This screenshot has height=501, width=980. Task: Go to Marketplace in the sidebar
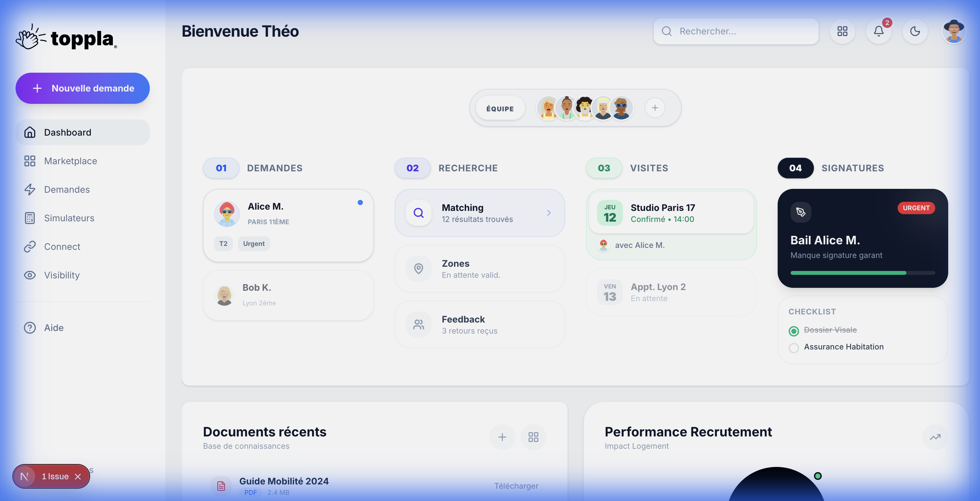(70, 161)
